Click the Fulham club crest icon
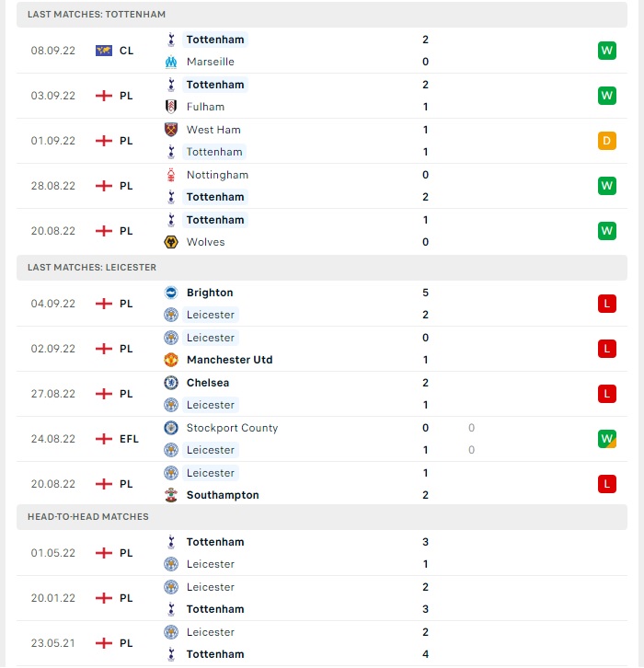Viewport: 644px width, 668px height. click(171, 107)
